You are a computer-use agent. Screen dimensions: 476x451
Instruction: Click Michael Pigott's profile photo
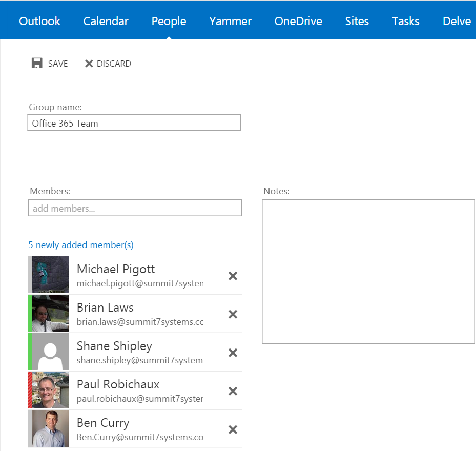[x=50, y=275]
